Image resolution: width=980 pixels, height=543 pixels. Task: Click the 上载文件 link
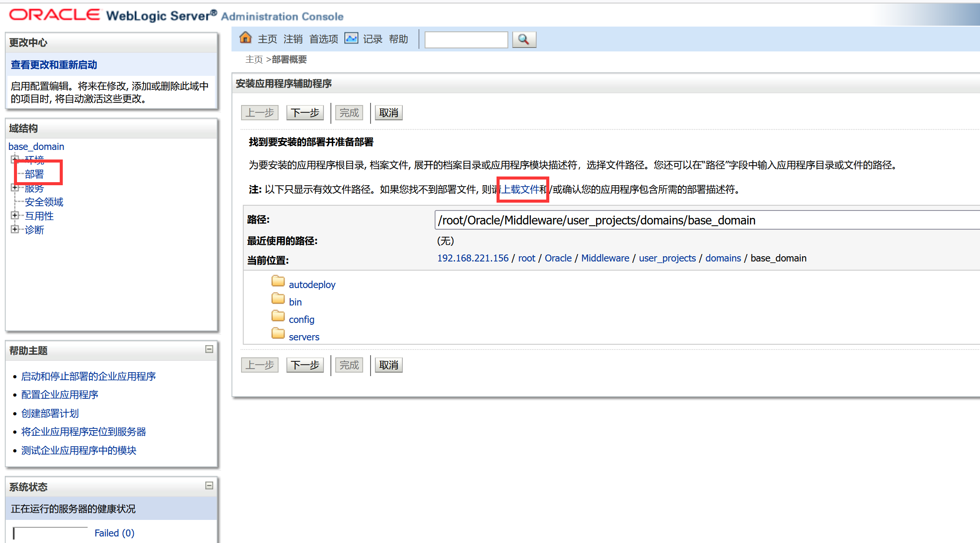[x=521, y=190]
